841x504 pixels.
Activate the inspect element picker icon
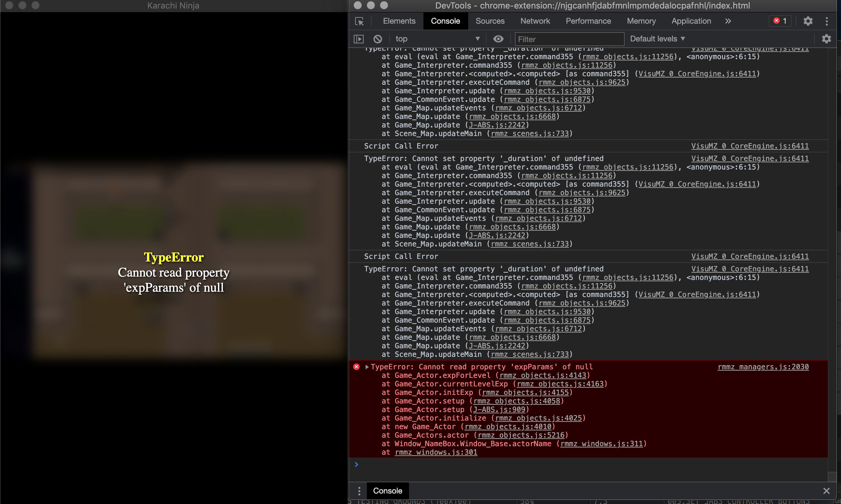pos(359,21)
